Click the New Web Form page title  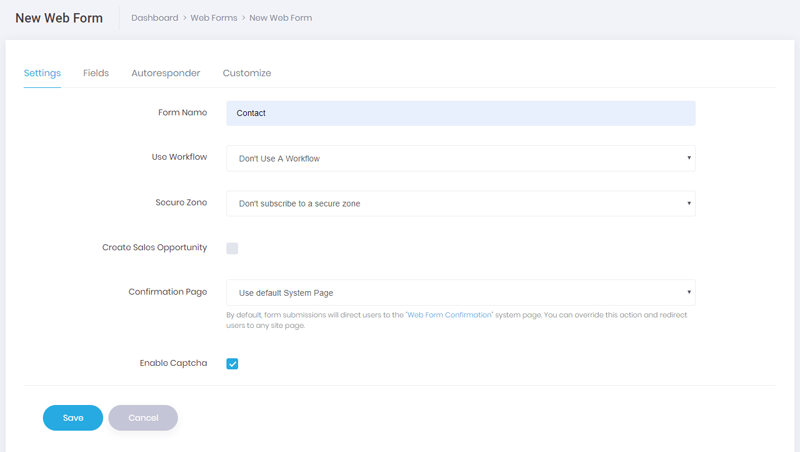(59, 18)
